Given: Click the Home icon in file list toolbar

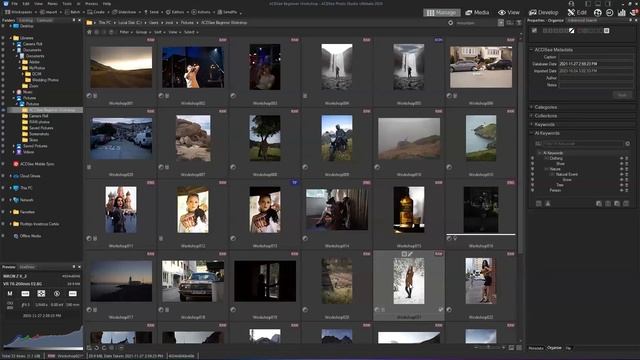Looking at the screenshot, I should pyautogui.click(x=89, y=32).
